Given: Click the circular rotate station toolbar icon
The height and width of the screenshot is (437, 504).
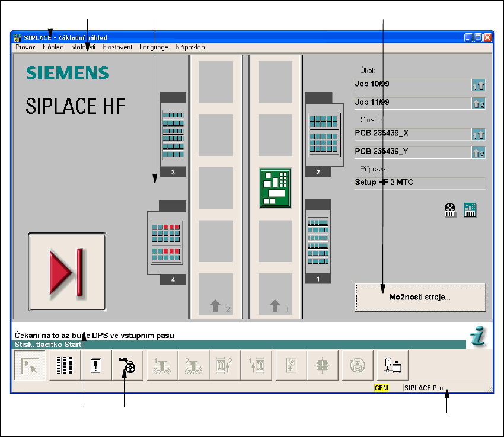Looking at the screenshot, I should (358, 365).
